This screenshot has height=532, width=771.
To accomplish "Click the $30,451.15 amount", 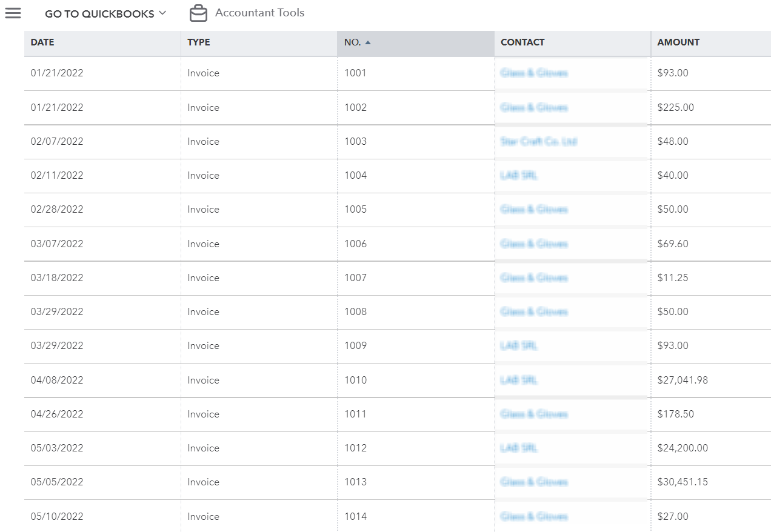I will 683,482.
